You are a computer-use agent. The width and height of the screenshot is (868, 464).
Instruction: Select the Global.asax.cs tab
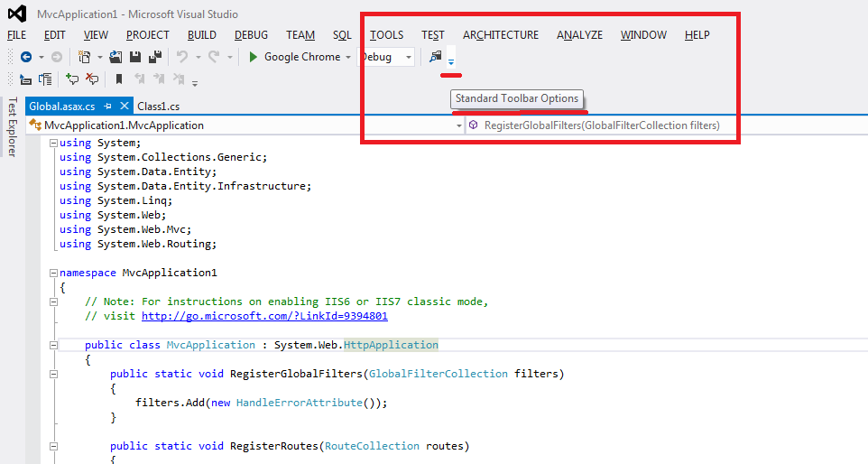click(x=62, y=106)
